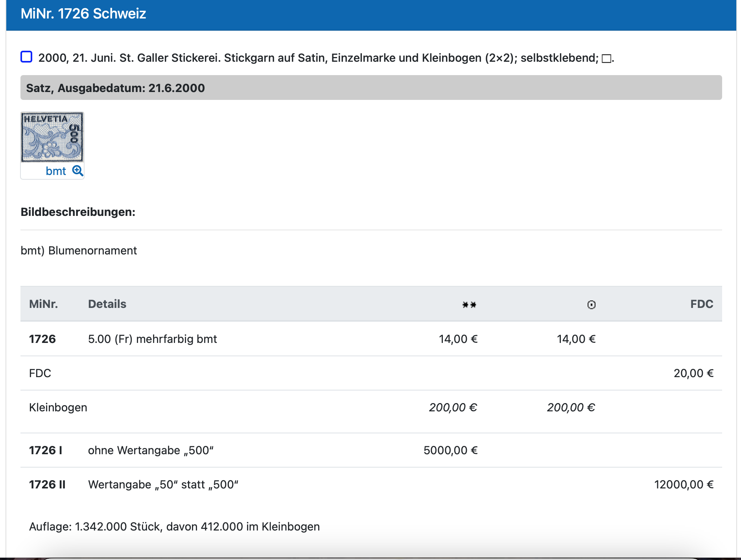Click the MiNr. column header
This screenshot has width=741, height=560.
point(43,304)
